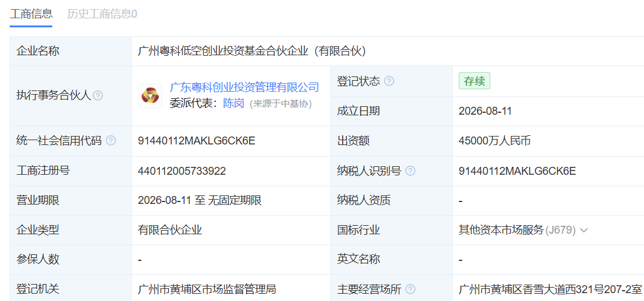Open 广东粤科创业投资管理有限公司 link
This screenshot has width=644, height=301.
(244, 87)
